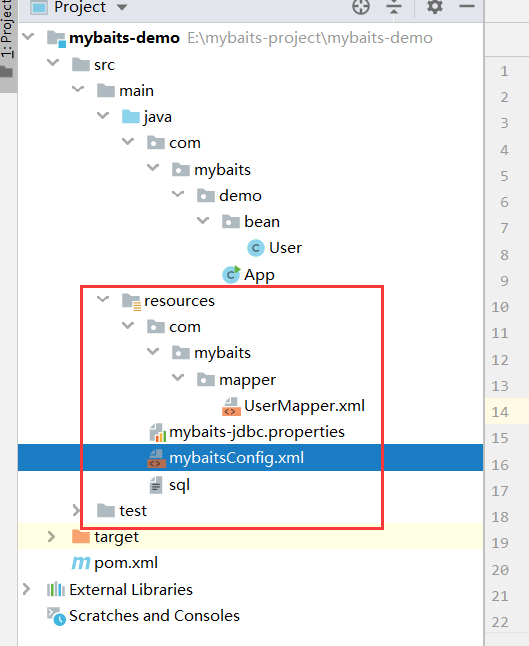
Task: Click the mybaitsConfig.xml file icon
Action: click(157, 459)
